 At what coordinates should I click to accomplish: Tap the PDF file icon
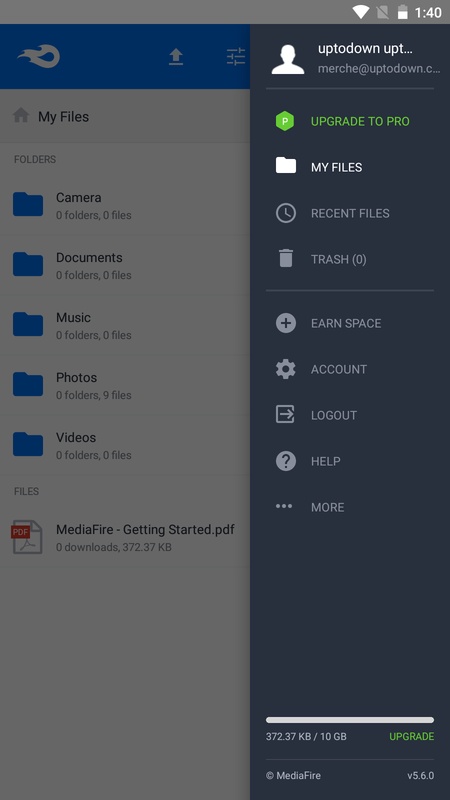(28, 537)
